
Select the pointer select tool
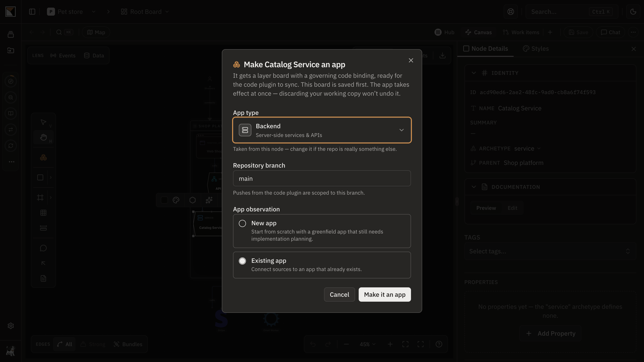(x=43, y=122)
